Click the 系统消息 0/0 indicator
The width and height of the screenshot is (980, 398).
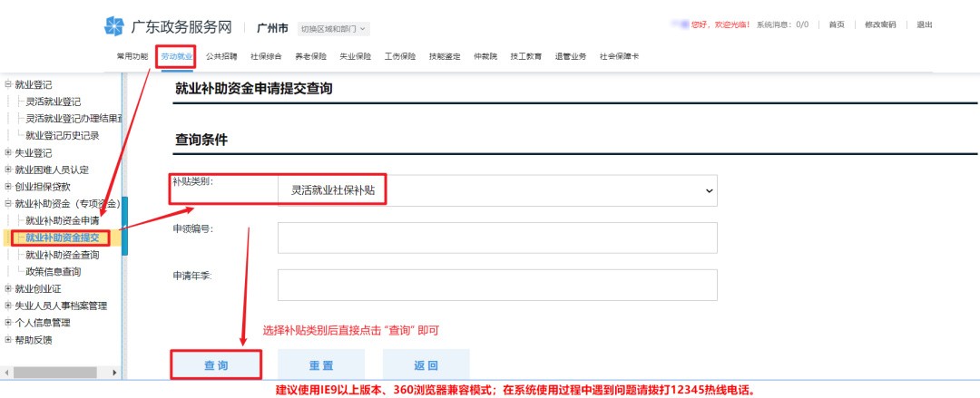click(782, 24)
